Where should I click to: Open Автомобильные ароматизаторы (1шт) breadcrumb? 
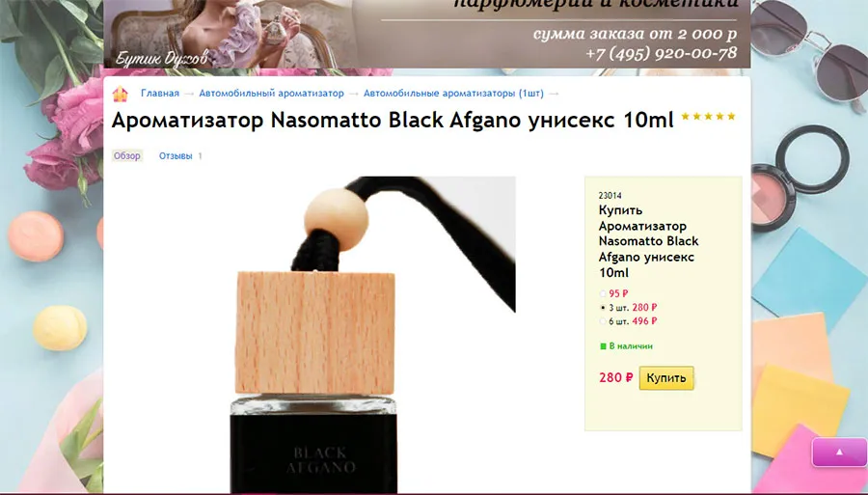[453, 93]
